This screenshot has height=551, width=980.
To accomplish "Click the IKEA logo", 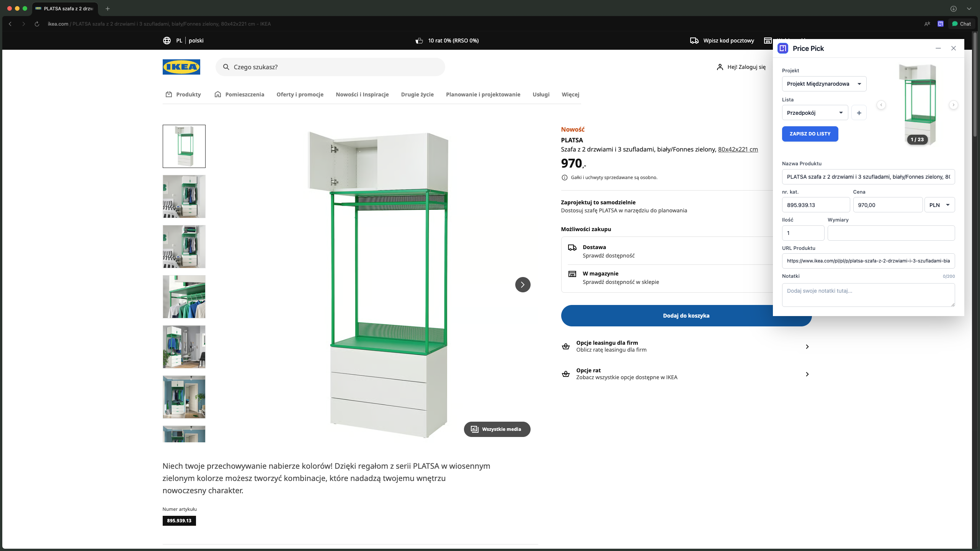I will click(181, 67).
